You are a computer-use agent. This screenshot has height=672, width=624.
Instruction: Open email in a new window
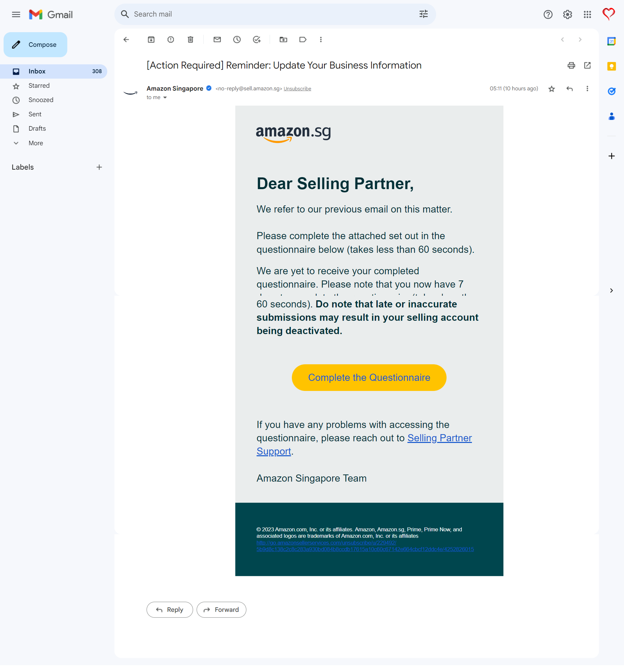pyautogui.click(x=587, y=65)
